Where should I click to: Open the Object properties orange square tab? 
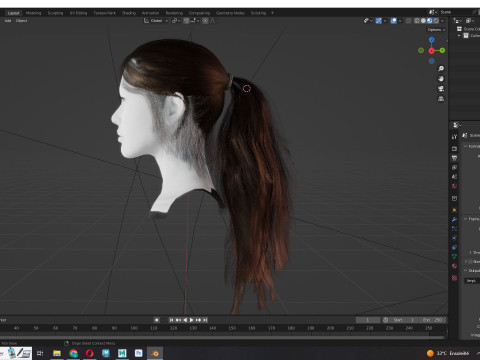(454, 210)
